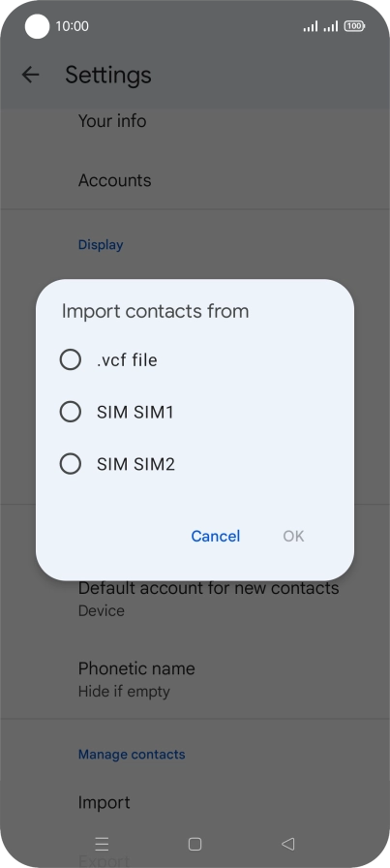Open the Phonetic name option
Screen dimensions: 390x868
pos(195,679)
